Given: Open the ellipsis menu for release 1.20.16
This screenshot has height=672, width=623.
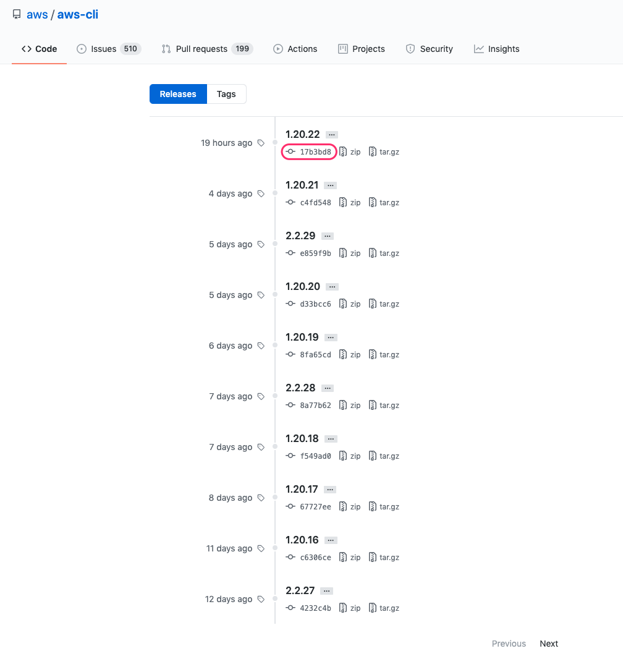Looking at the screenshot, I should click(x=329, y=540).
